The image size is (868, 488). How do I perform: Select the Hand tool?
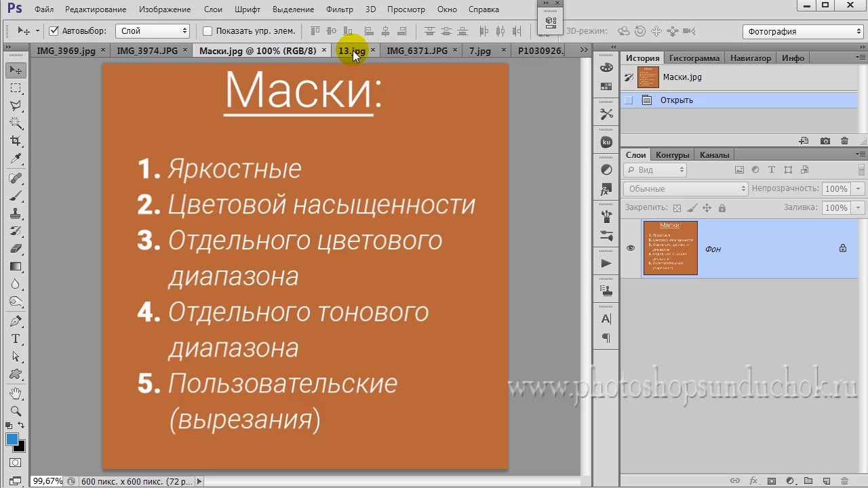16,393
